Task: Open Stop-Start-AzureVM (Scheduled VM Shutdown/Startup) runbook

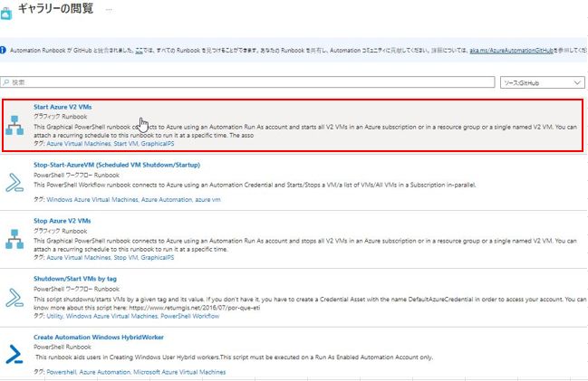Action: click(x=117, y=165)
